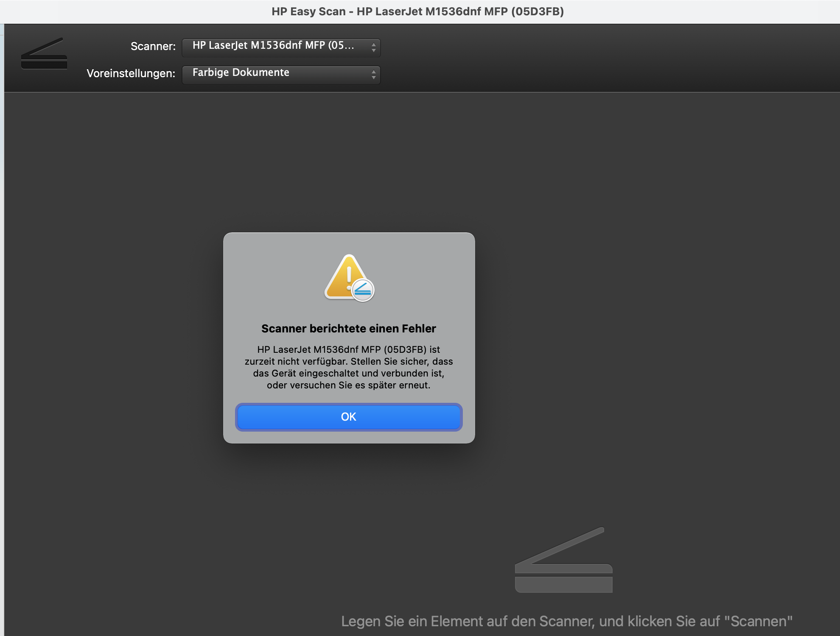The width and height of the screenshot is (840, 636).
Task: Open the Voreinstellungen preset dropdown
Action: pos(281,75)
